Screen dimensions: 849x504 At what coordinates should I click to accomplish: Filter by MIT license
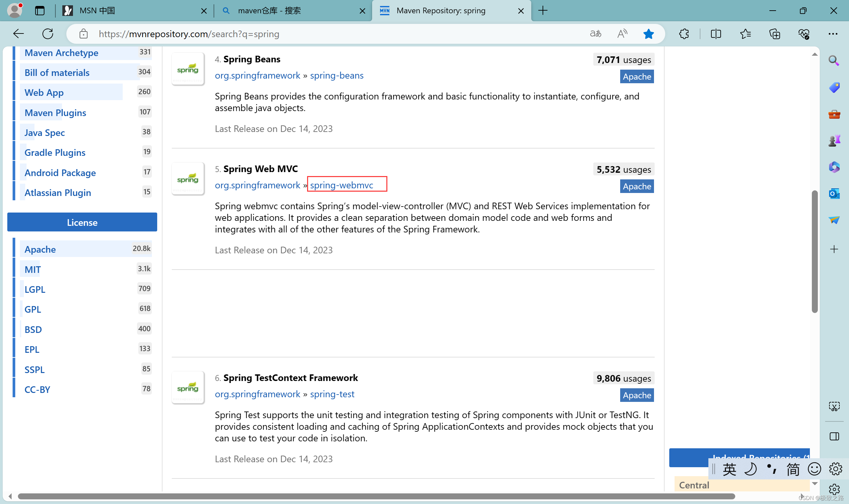32,269
